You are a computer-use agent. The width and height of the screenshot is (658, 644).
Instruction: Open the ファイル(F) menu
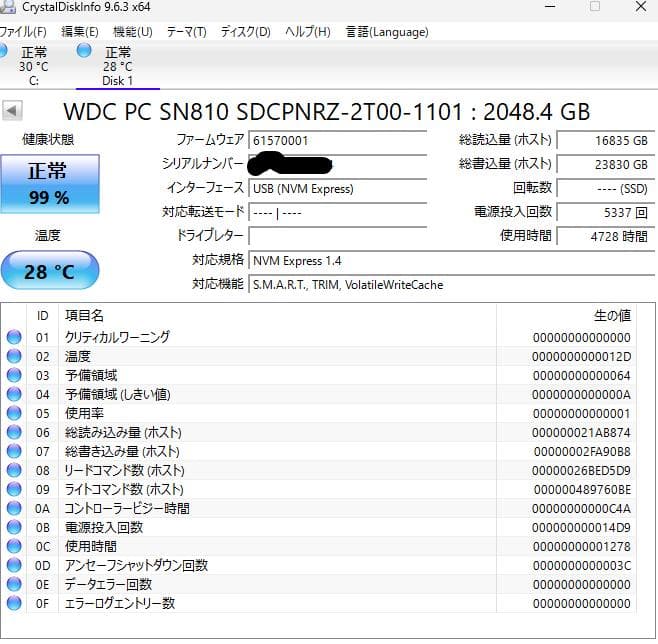tap(23, 32)
